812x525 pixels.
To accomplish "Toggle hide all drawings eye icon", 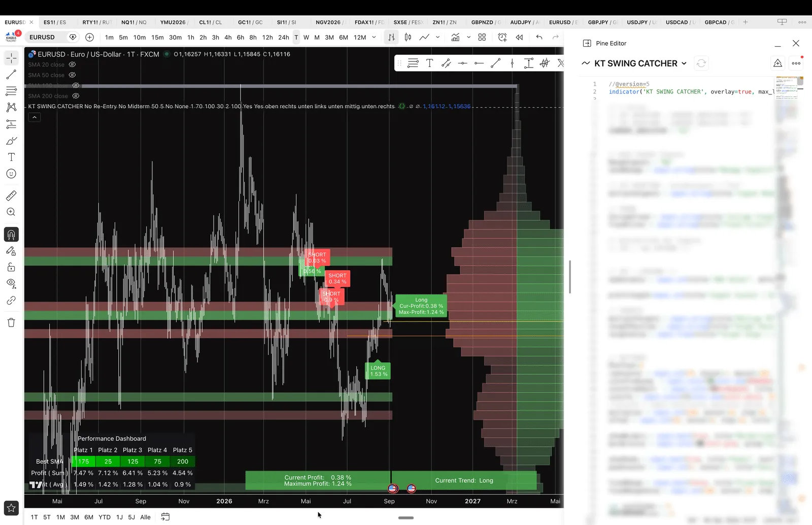I will click(x=11, y=283).
